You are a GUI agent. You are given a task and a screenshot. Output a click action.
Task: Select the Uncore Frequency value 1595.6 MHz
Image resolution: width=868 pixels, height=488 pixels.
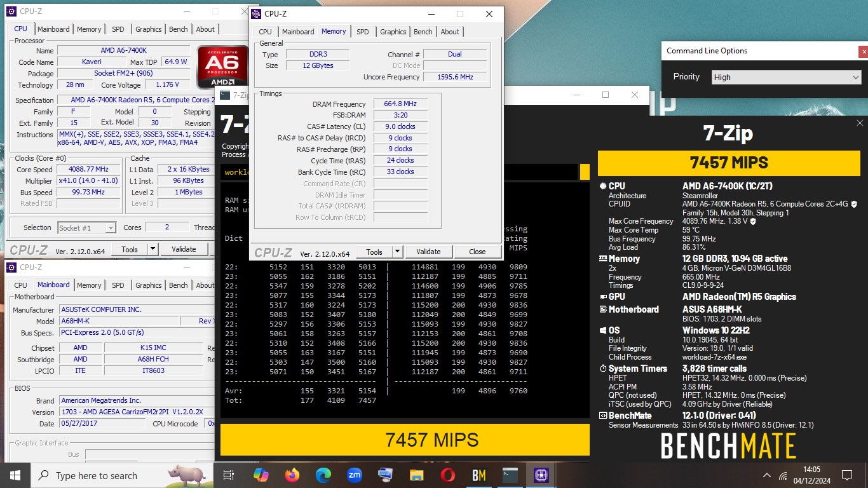point(455,77)
